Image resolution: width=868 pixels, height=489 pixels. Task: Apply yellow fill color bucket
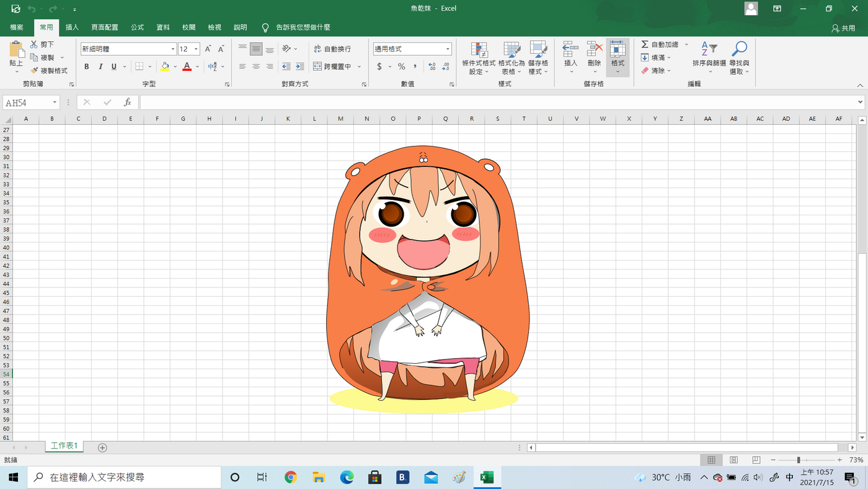tap(164, 66)
